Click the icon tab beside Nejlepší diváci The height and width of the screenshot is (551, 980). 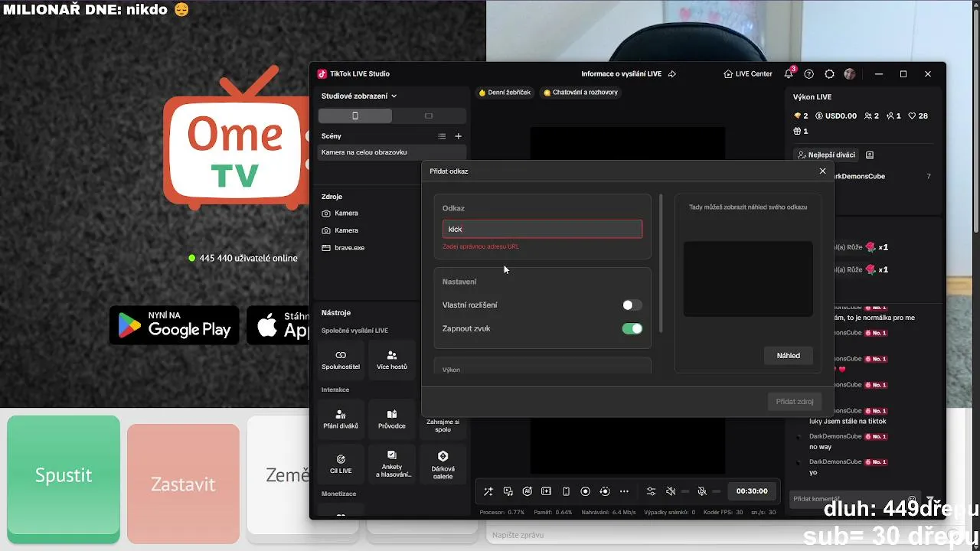870,155
